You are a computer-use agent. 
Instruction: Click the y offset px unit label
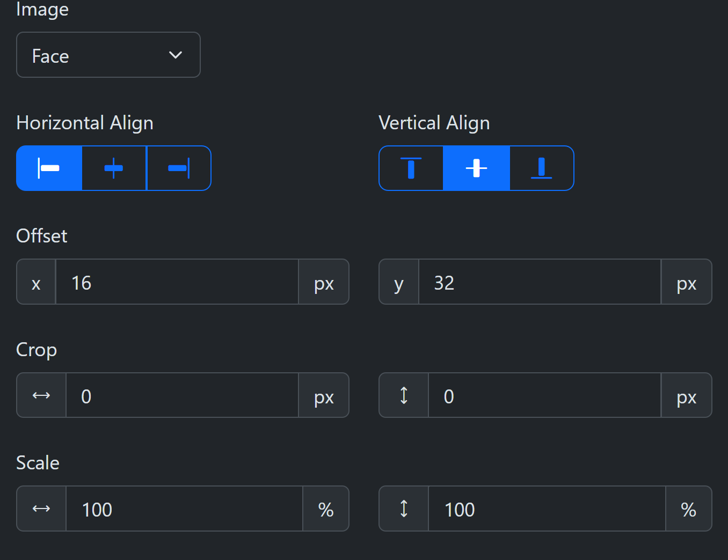point(687,282)
